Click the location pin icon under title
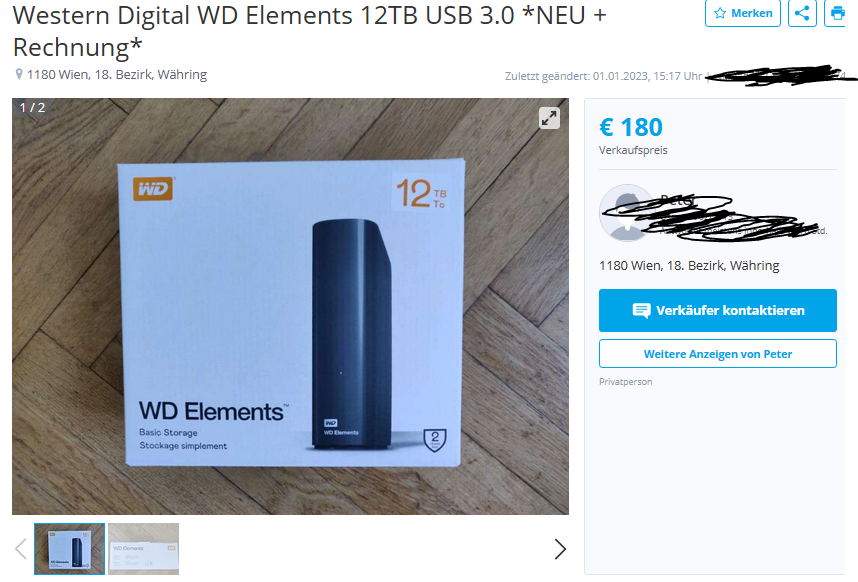This screenshot has width=858, height=582. pos(19,74)
